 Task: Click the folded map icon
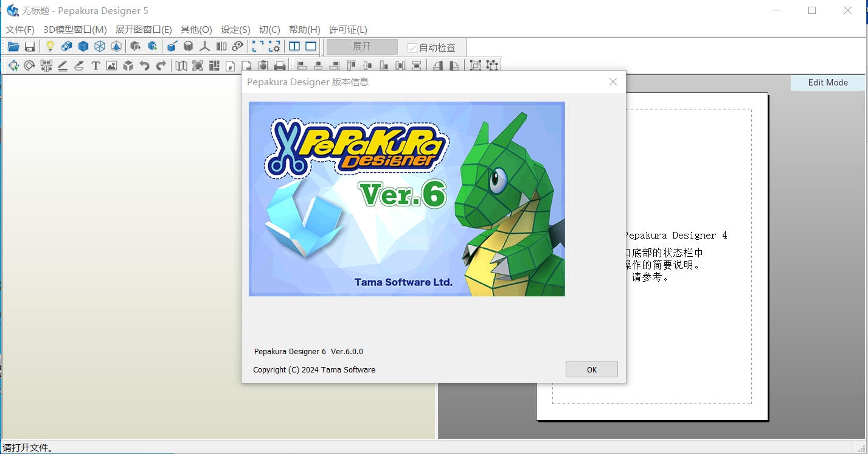point(181,66)
